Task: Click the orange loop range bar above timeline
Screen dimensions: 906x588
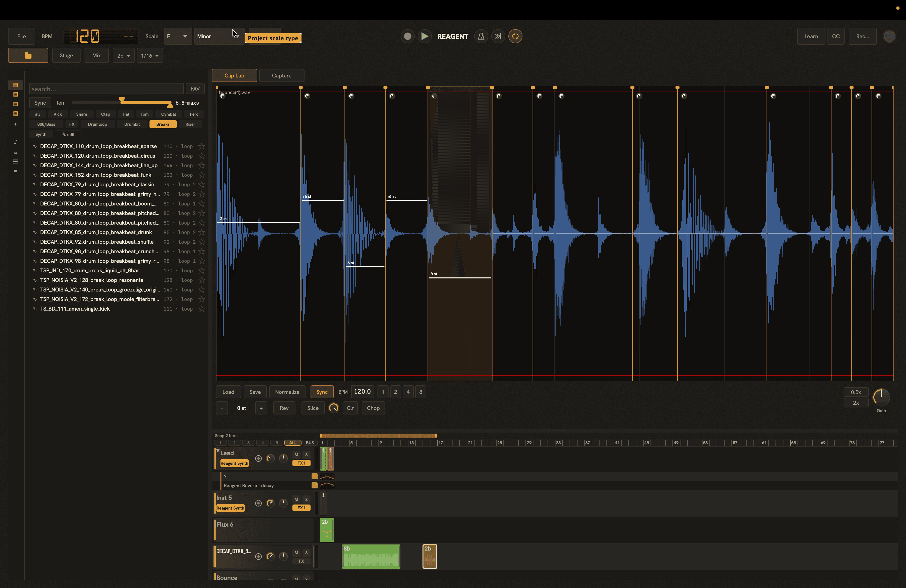Action: pyautogui.click(x=378, y=436)
